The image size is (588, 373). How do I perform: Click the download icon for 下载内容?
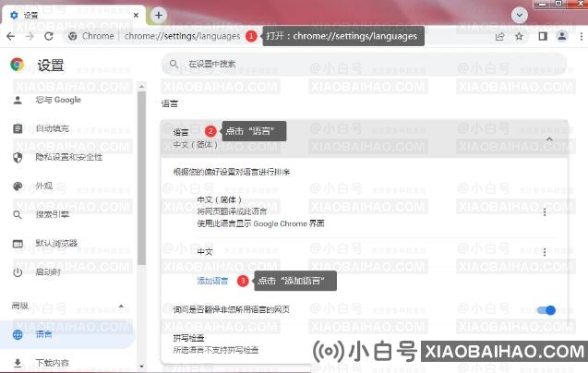pos(18,363)
